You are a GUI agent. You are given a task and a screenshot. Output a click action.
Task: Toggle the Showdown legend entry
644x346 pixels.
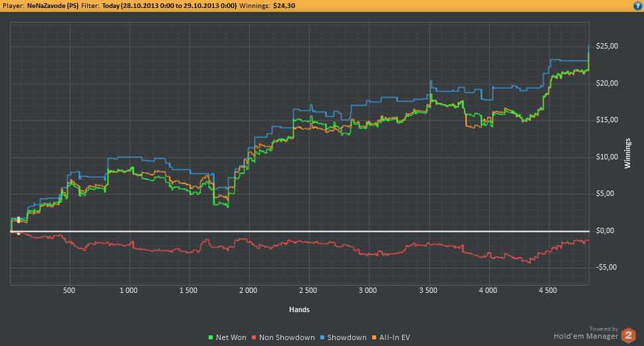click(x=344, y=337)
